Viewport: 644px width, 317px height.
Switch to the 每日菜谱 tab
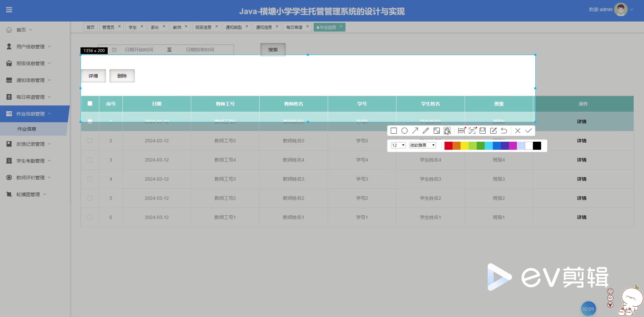point(294,27)
